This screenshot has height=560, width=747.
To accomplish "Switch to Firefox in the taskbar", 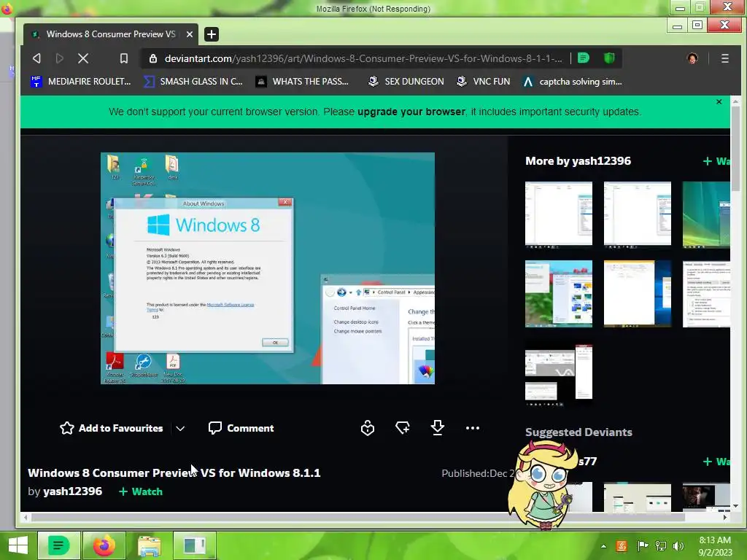I will point(104,545).
